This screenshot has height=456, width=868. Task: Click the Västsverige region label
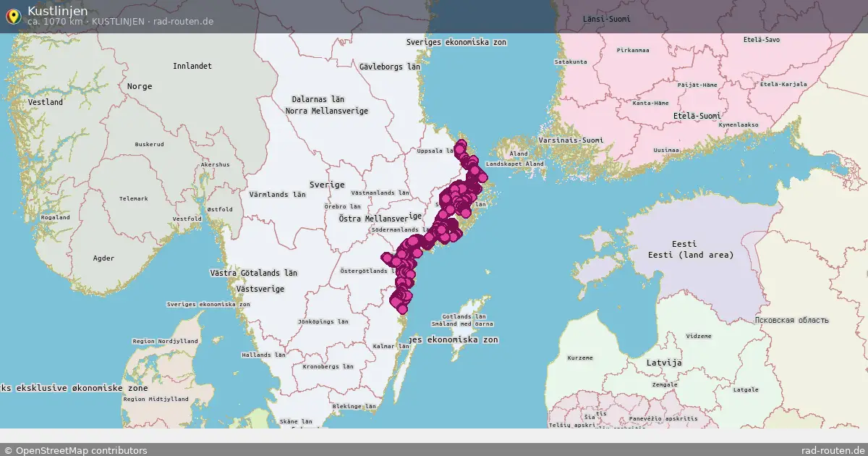(x=260, y=289)
